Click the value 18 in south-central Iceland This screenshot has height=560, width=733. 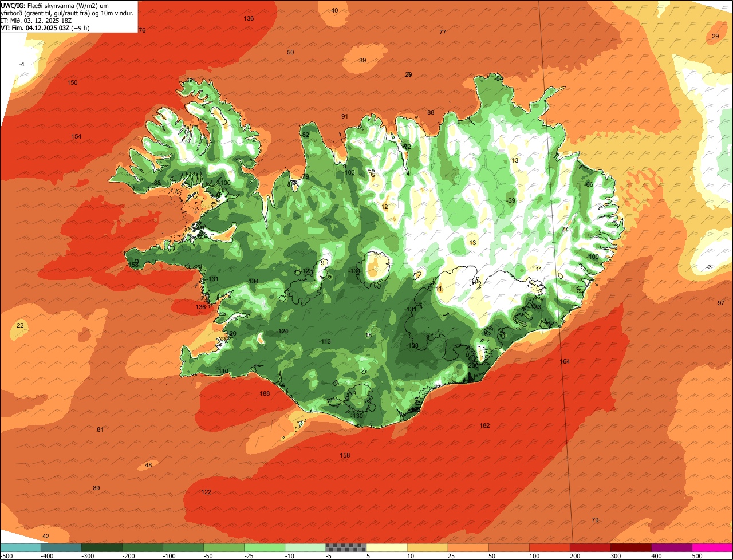click(368, 335)
